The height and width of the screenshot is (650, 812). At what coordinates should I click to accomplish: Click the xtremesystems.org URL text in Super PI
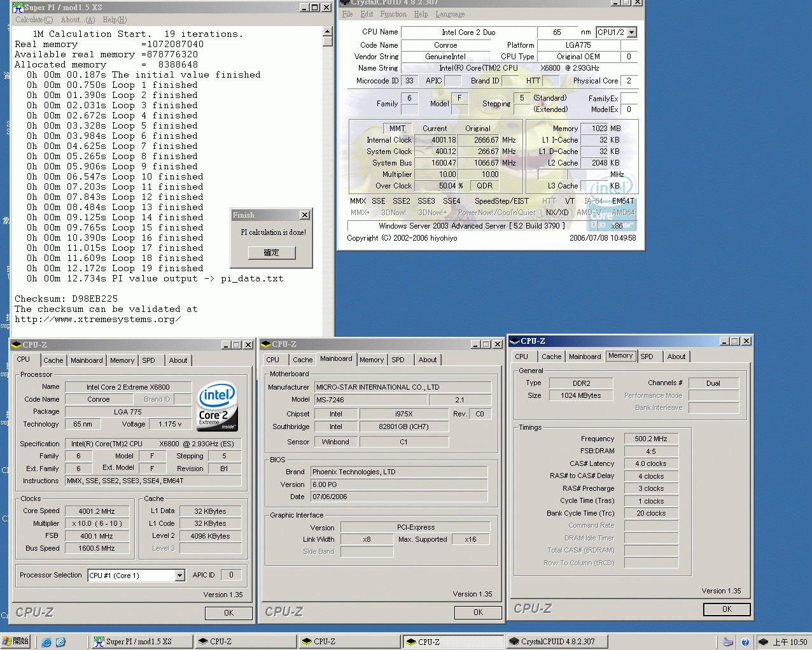pos(98,319)
